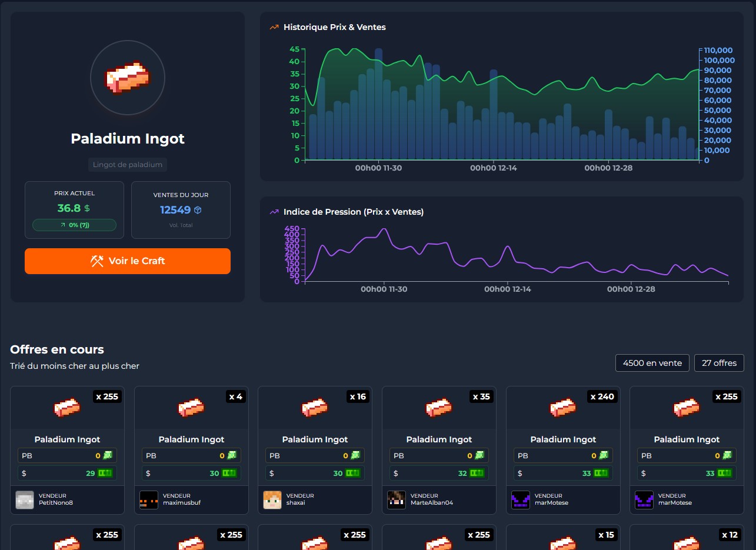Click MarteAlban04 seller avatar
The image size is (756, 550).
397,499
